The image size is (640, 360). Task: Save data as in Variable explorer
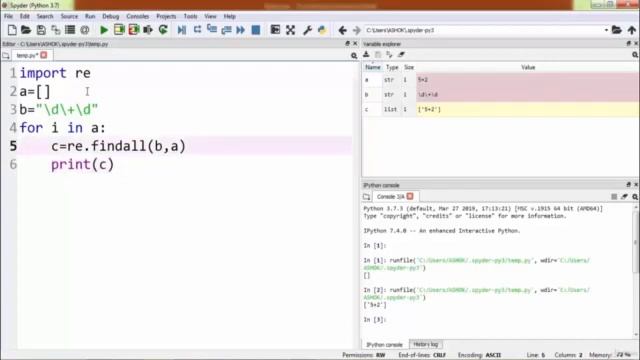point(389,55)
